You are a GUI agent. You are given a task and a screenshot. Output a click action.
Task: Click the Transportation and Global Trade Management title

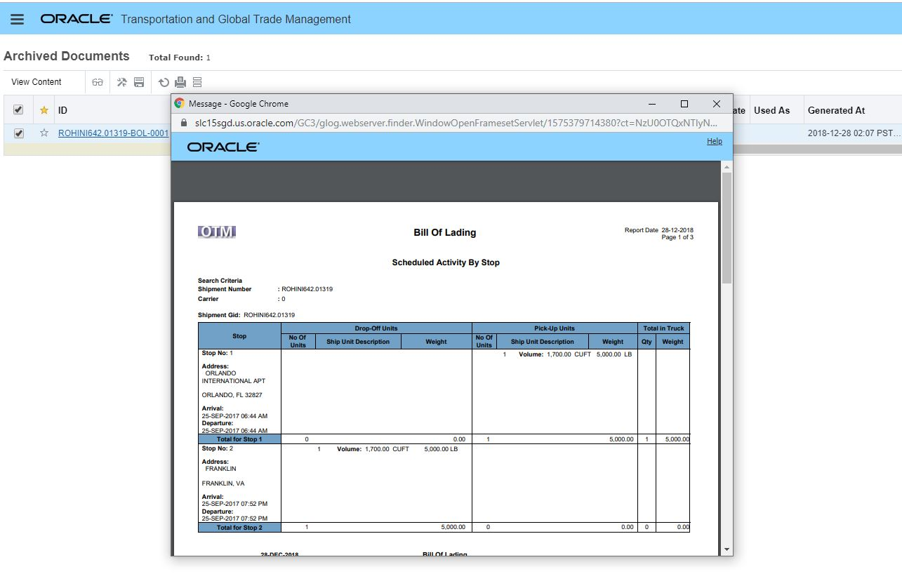[236, 19]
